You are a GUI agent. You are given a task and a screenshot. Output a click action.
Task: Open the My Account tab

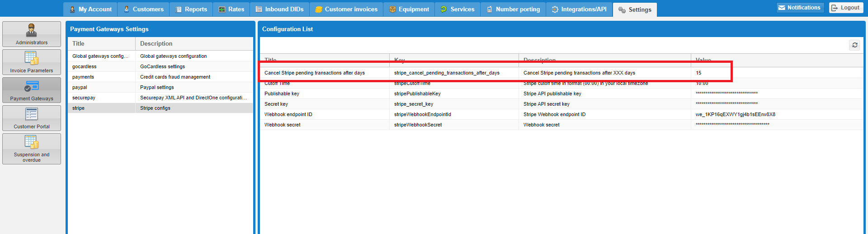[90, 9]
